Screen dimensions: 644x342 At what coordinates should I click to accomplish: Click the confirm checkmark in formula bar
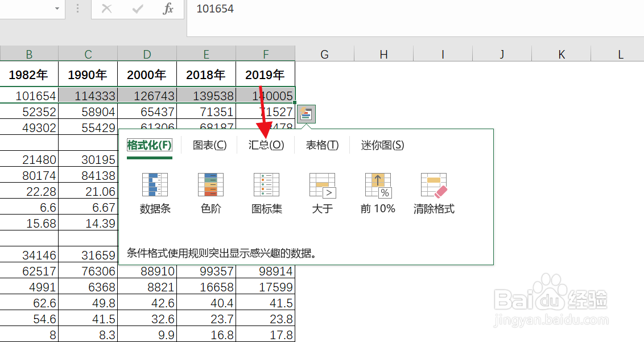coord(137,9)
